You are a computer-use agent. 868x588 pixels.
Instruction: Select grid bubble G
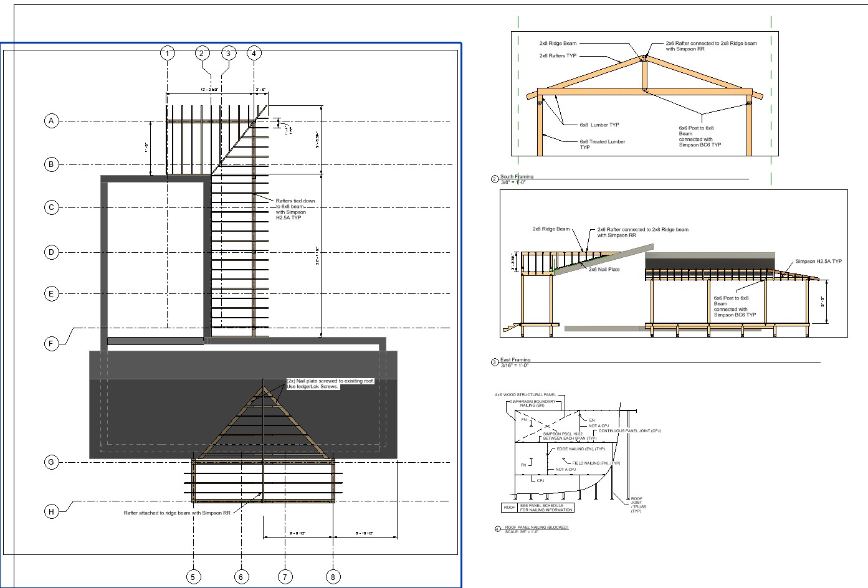[52, 462]
